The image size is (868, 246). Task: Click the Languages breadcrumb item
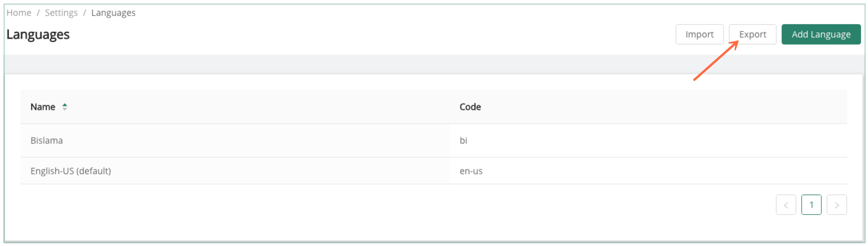[x=113, y=13]
